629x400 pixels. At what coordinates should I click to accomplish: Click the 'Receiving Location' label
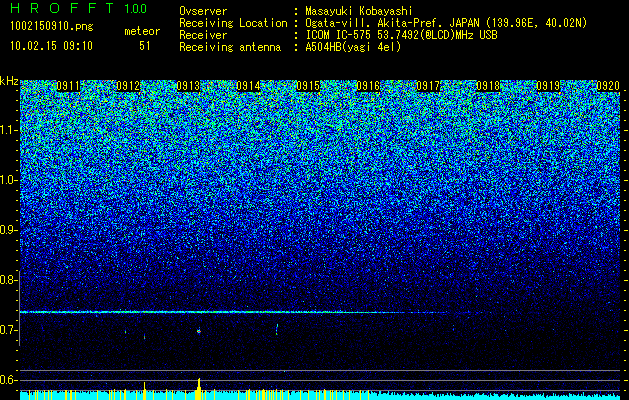click(233, 23)
